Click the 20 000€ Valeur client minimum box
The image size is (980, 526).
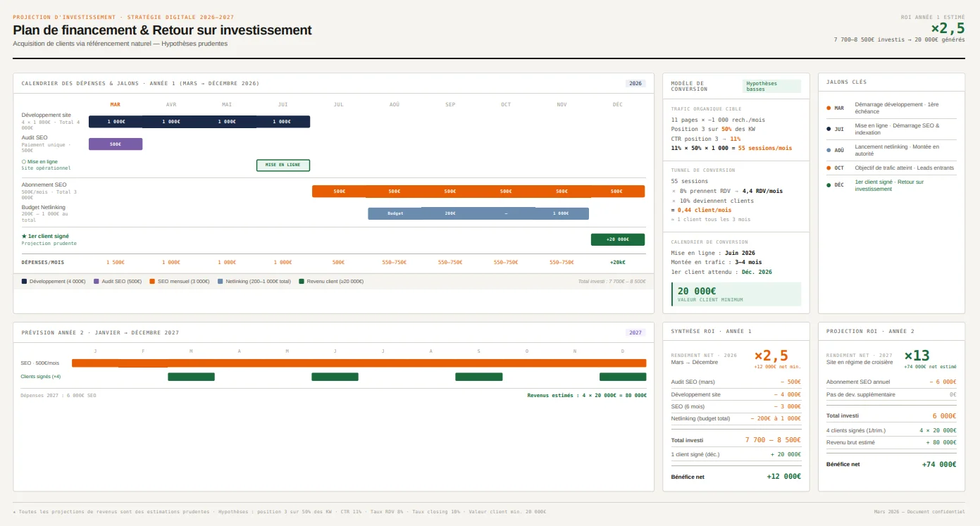coord(736,294)
